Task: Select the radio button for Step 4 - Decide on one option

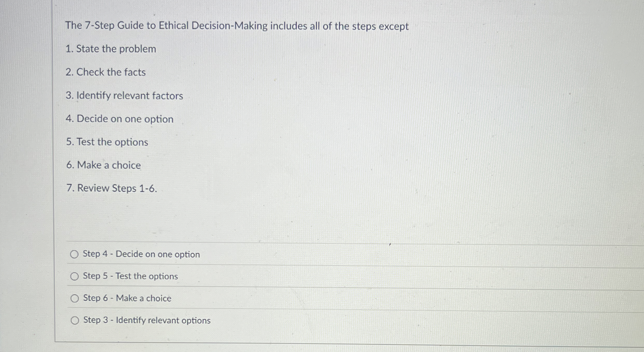Action: pyautogui.click(x=74, y=255)
